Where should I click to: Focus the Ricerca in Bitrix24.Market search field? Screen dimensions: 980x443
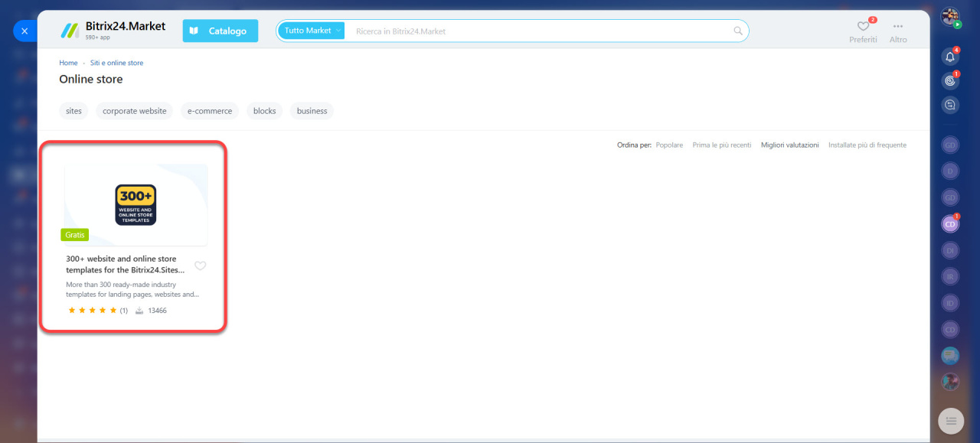click(x=540, y=31)
